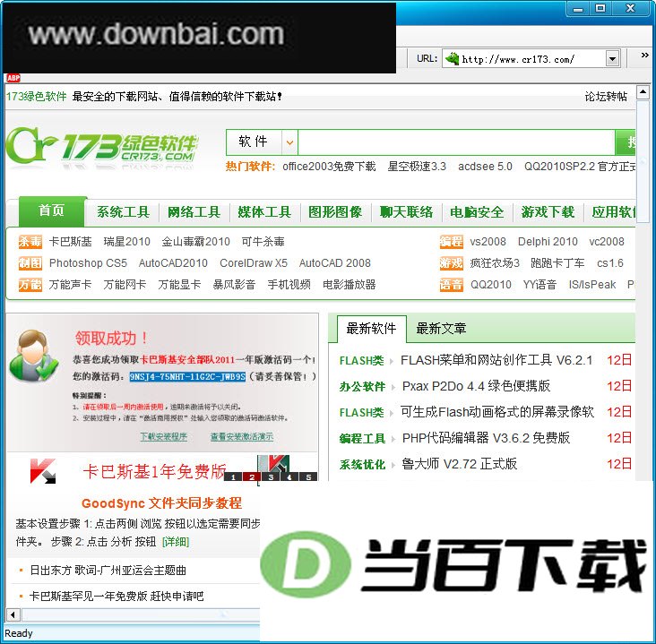Open hot software acdsee 5.0
The width and height of the screenshot is (656, 644).
[485, 167]
